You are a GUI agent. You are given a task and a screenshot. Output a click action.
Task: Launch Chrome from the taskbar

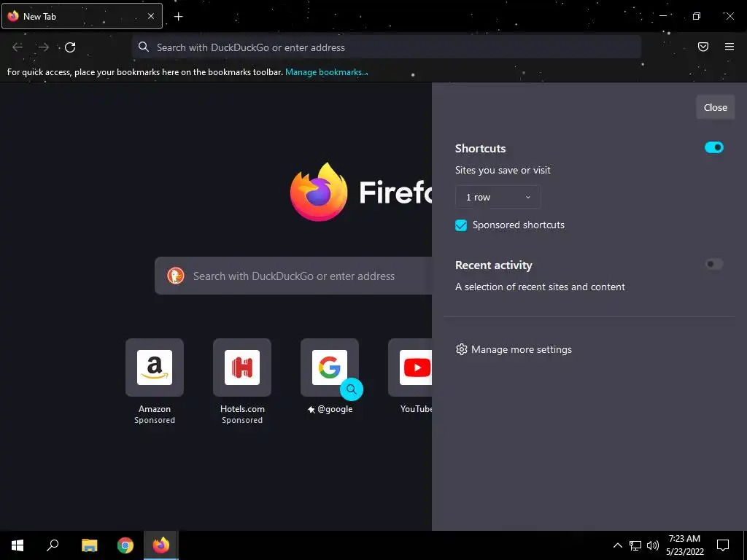click(x=125, y=545)
